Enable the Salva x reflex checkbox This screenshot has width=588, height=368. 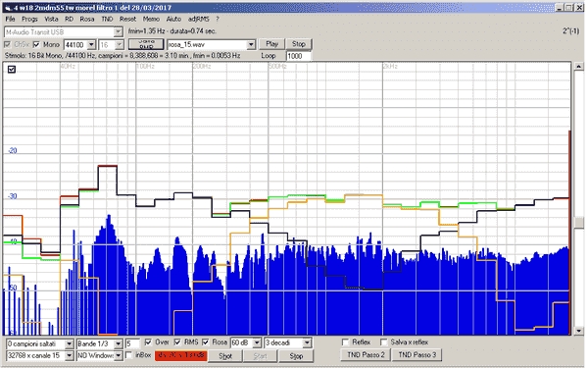(x=383, y=342)
